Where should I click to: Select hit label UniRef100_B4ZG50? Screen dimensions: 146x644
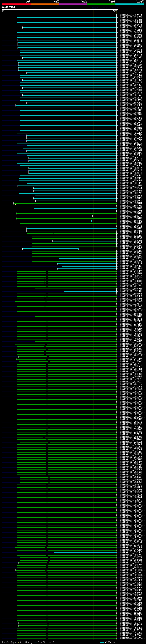131,75
